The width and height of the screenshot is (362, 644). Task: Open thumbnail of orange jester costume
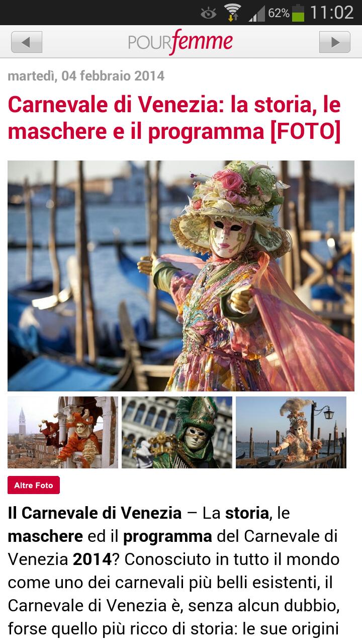tap(63, 432)
